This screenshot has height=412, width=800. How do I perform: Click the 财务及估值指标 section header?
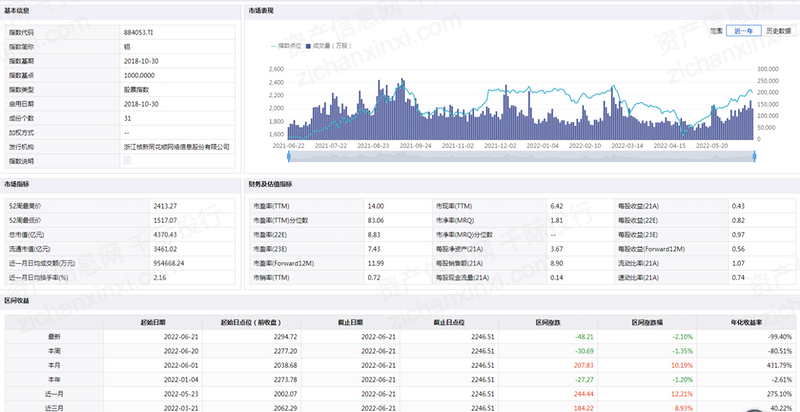click(x=270, y=184)
